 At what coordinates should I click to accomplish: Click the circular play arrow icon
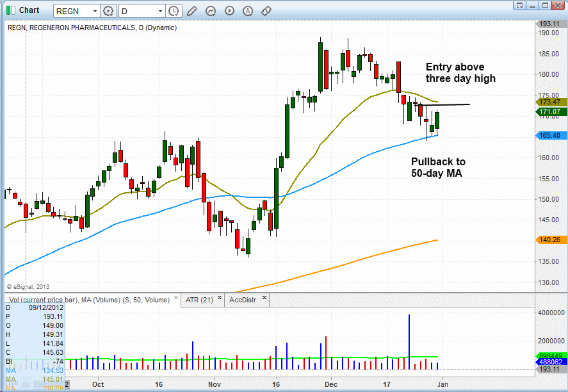(x=229, y=11)
